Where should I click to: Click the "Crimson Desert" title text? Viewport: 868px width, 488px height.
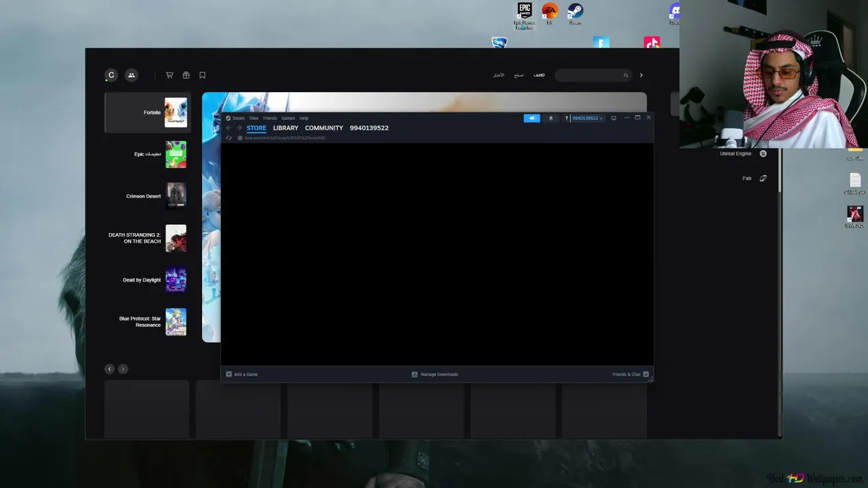coord(143,197)
